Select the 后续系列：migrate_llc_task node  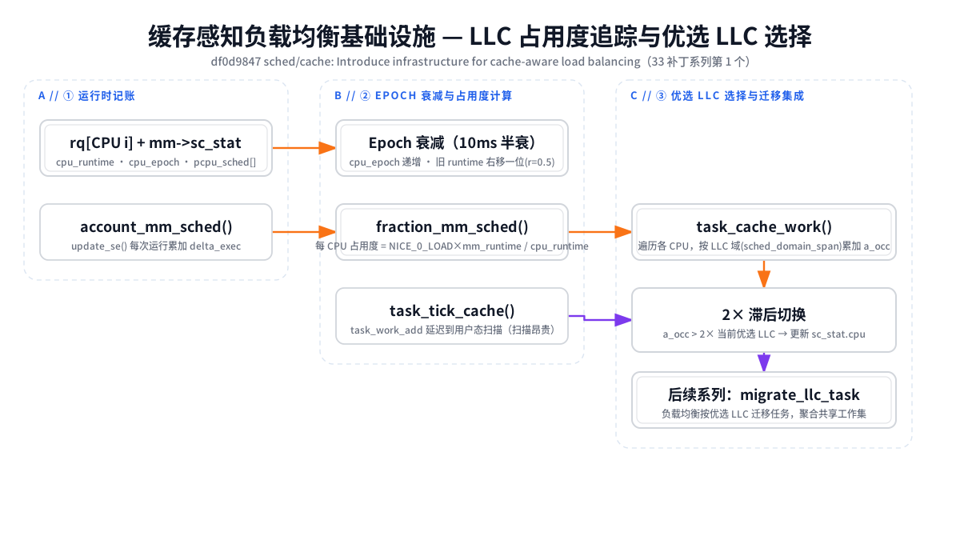[x=764, y=400]
